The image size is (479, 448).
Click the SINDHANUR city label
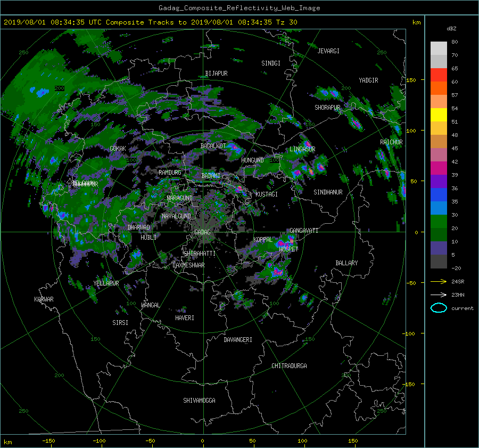tap(328, 192)
